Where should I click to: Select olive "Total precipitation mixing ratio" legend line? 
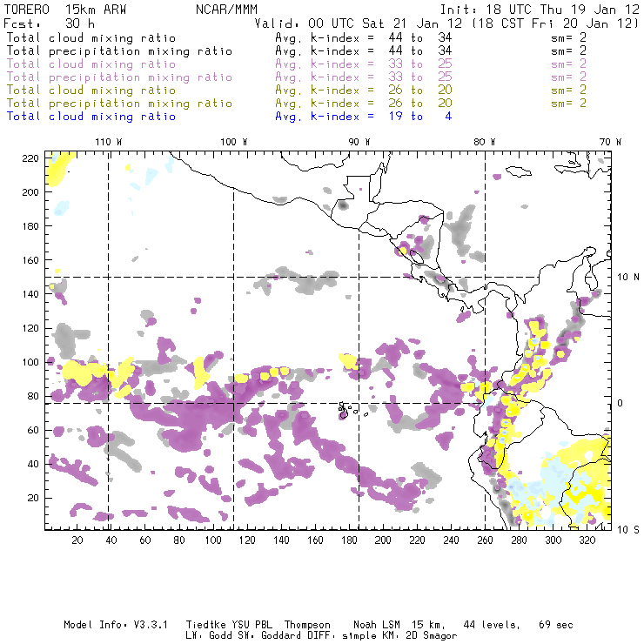click(119, 104)
